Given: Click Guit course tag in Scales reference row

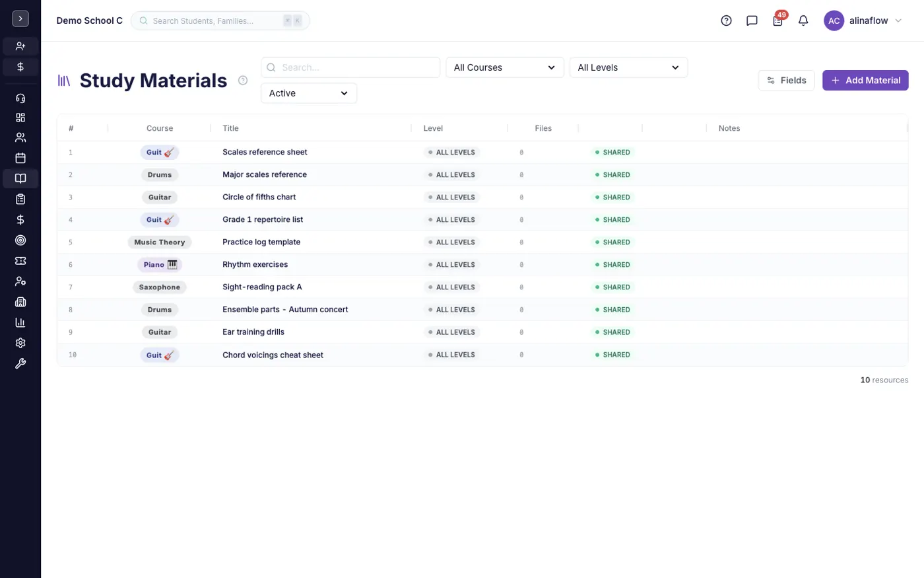Looking at the screenshot, I should 160,153.
